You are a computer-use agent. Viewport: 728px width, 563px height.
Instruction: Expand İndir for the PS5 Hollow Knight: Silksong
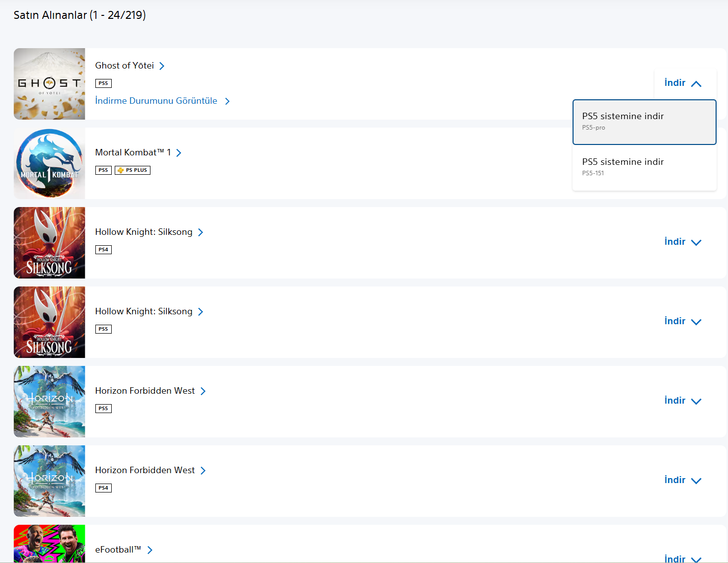pyautogui.click(x=683, y=321)
